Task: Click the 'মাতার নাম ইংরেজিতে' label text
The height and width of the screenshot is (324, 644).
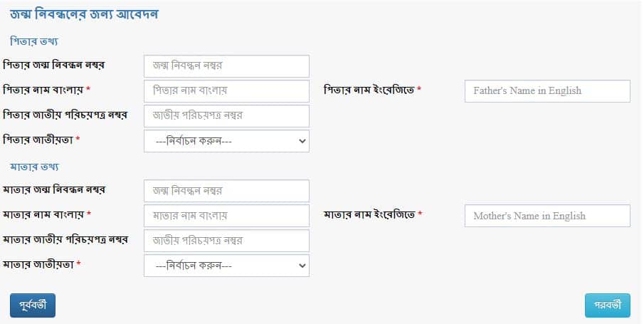Action: click(x=369, y=214)
